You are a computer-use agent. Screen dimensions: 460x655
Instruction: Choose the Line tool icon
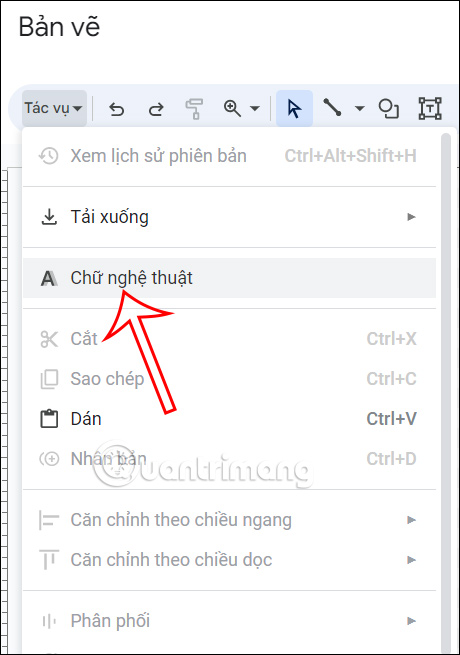tap(333, 108)
